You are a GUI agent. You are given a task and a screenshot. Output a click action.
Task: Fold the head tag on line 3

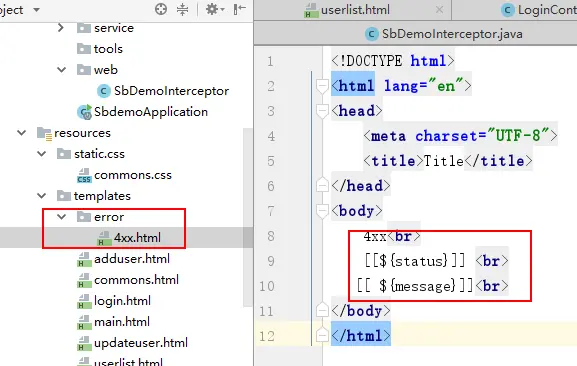point(322,111)
